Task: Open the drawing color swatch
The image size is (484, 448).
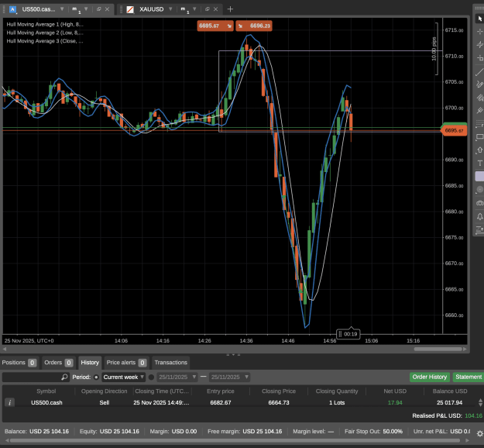Action: [479, 177]
